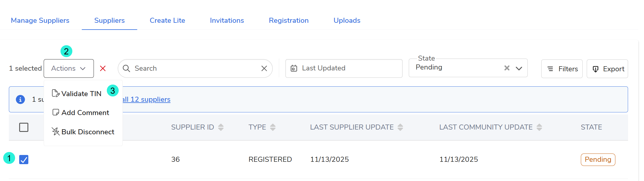The width and height of the screenshot is (644, 181).
Task: Choose Bulk Disconnect menu option
Action: (x=83, y=132)
